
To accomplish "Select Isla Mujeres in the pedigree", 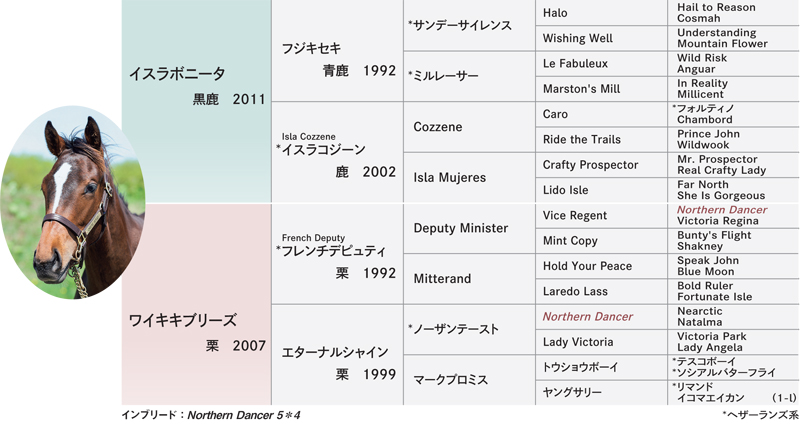I will point(469,178).
